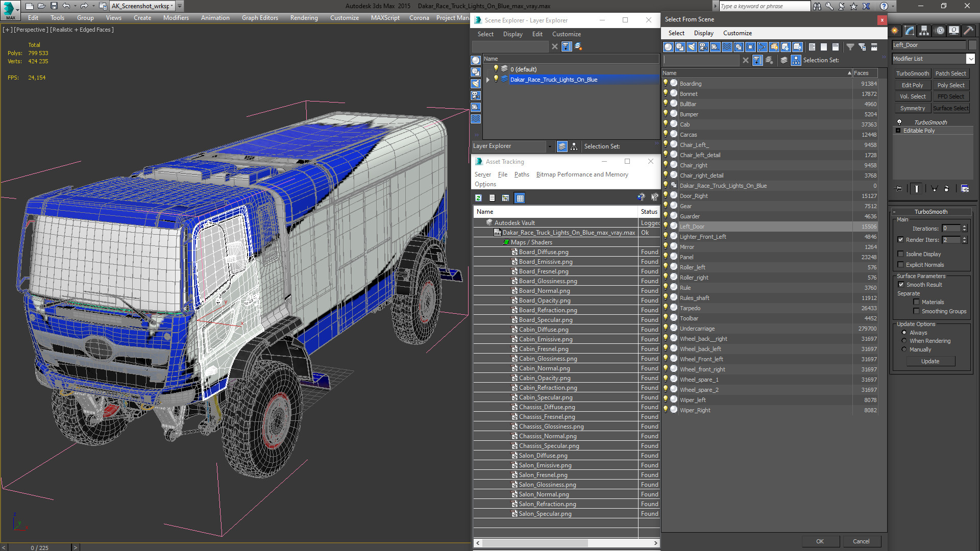This screenshot has width=980, height=551.
Task: Enable Separate by Smoothing Groups checkbox
Action: coord(916,311)
